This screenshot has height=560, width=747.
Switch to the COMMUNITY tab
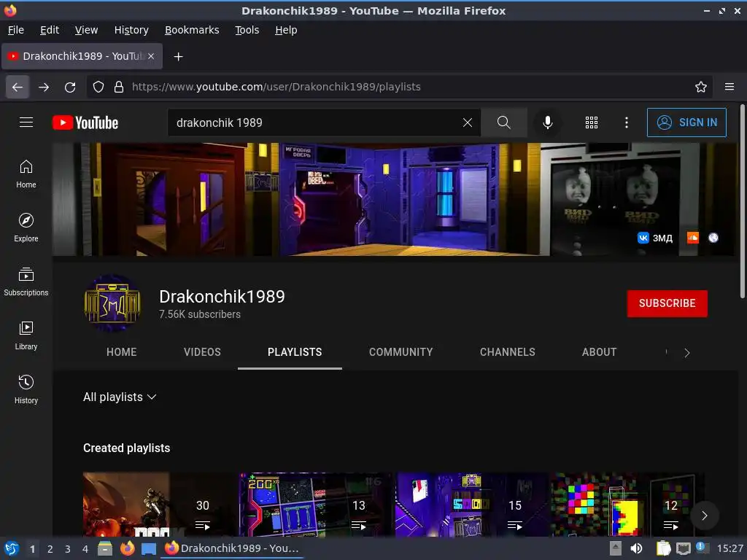point(401,352)
